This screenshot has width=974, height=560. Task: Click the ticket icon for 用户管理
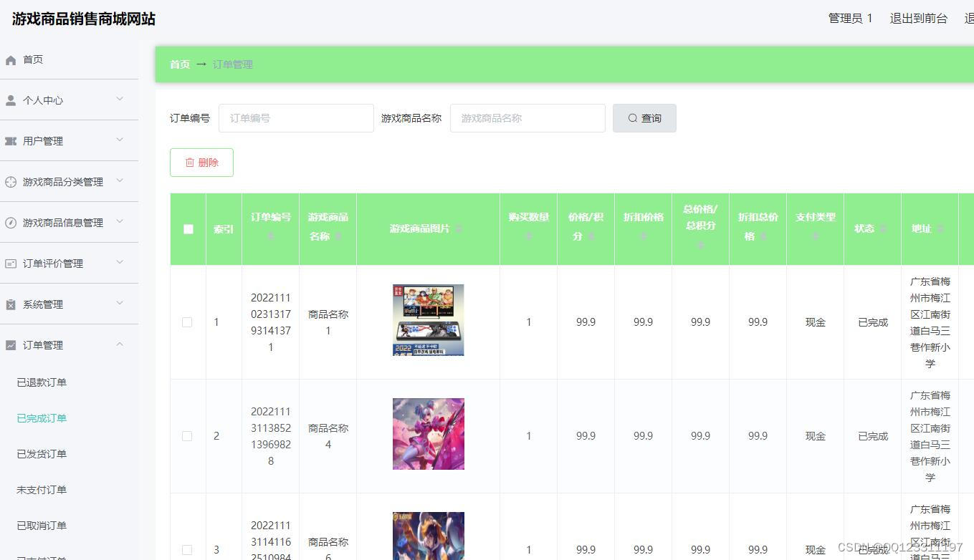pyautogui.click(x=11, y=142)
